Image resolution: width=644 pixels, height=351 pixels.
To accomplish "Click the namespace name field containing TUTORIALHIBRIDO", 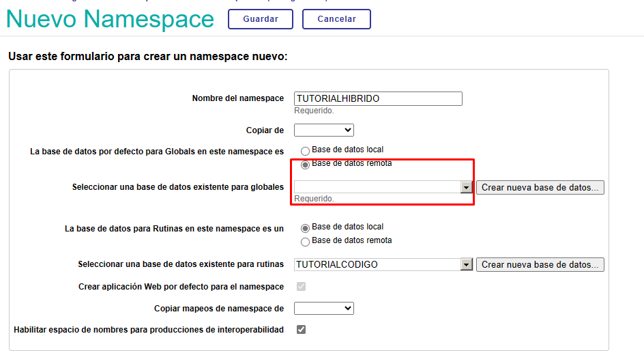I will click(x=378, y=98).
